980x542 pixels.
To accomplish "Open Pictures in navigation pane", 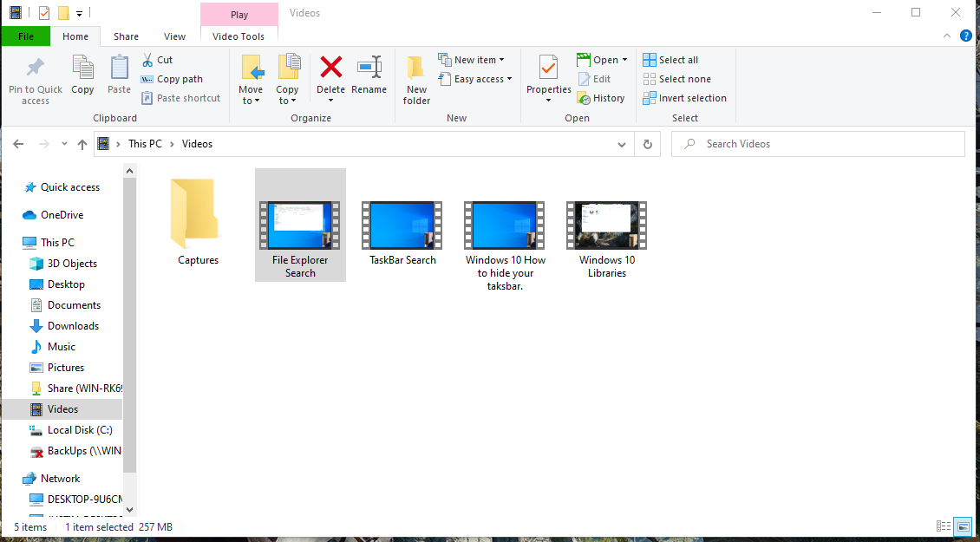I will 57,368.
